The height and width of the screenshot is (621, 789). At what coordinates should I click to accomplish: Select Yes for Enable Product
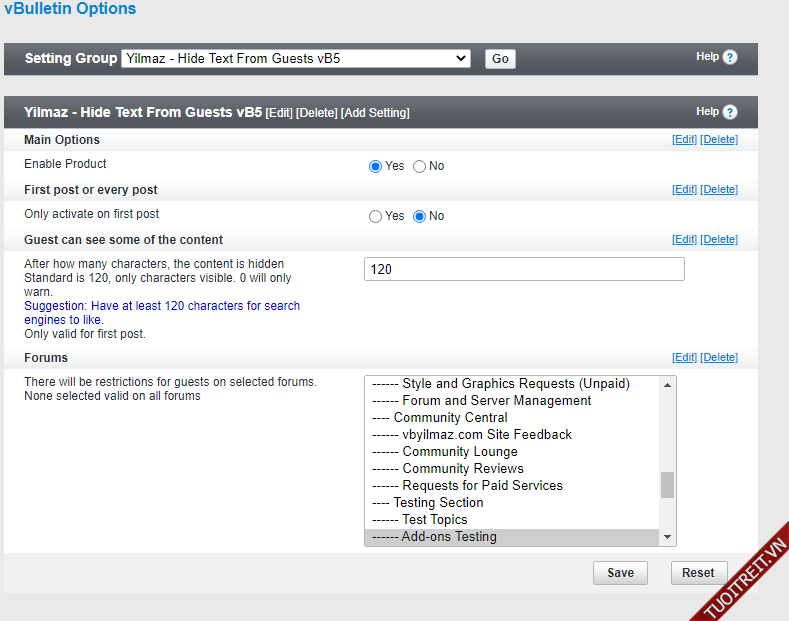376,167
